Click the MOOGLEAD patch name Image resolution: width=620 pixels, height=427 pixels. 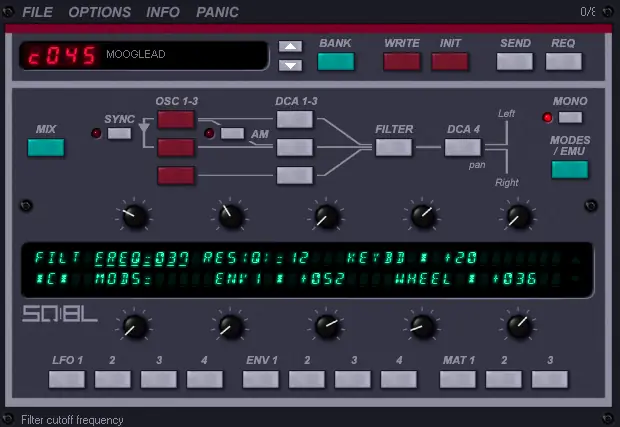pos(136,54)
